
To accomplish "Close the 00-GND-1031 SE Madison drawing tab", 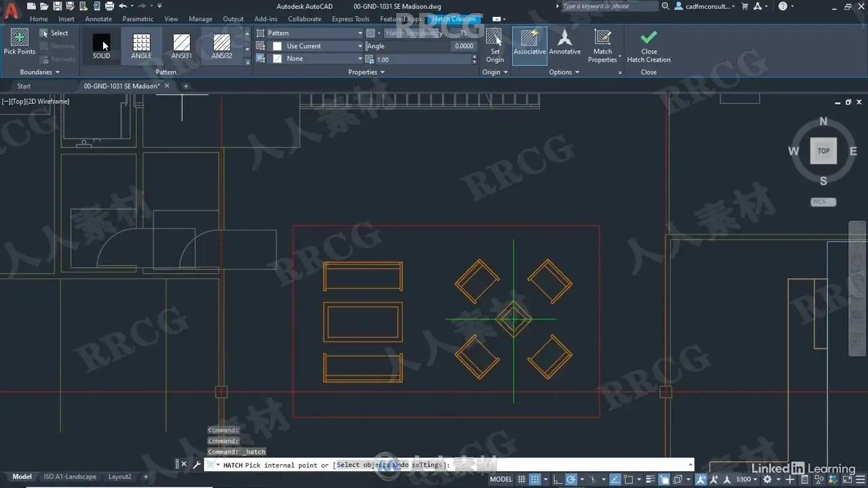I will point(167,86).
